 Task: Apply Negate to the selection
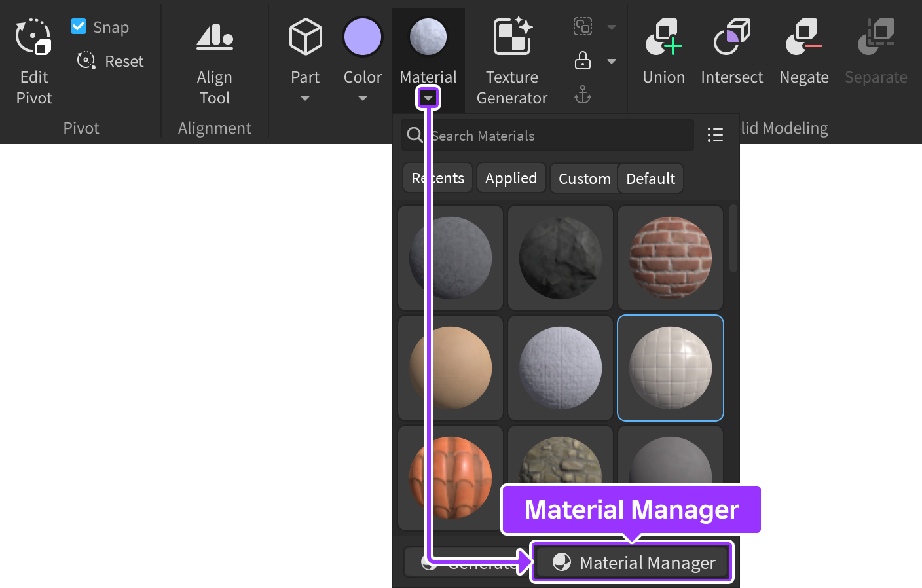coord(803,37)
